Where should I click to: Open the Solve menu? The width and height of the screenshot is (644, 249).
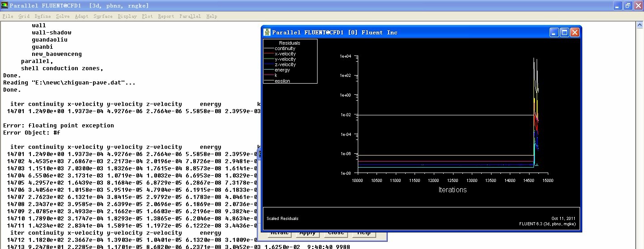[63, 16]
